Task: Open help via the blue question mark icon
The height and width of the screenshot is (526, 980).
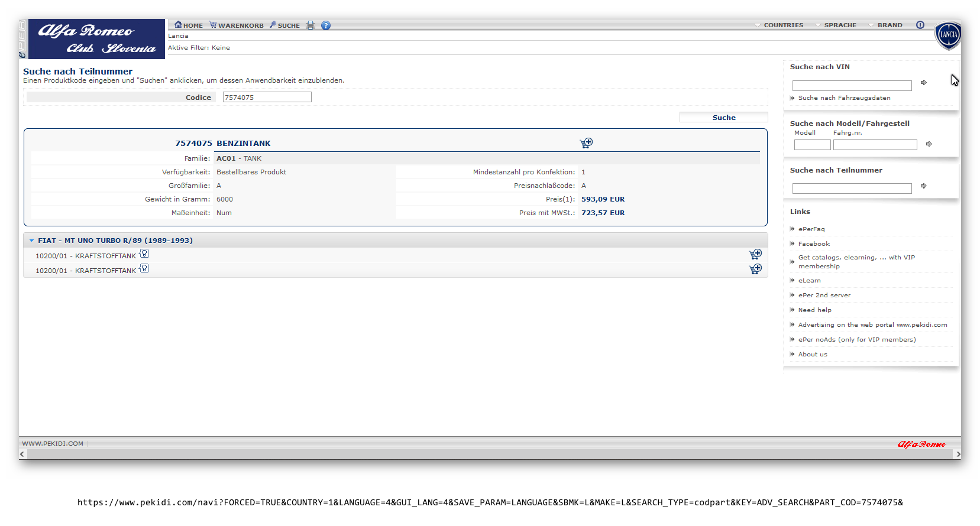Action: pyautogui.click(x=326, y=25)
